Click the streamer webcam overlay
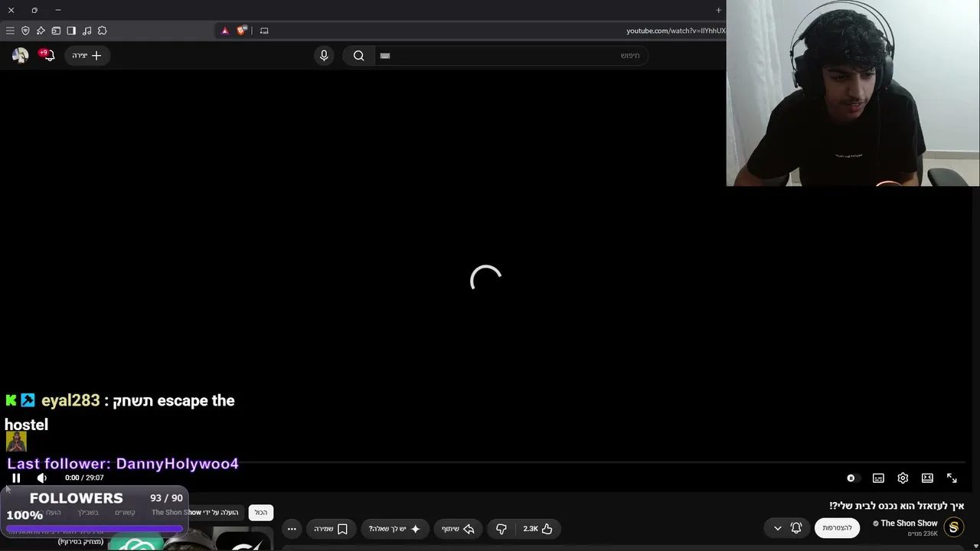This screenshot has width=980, height=551. 853,93
